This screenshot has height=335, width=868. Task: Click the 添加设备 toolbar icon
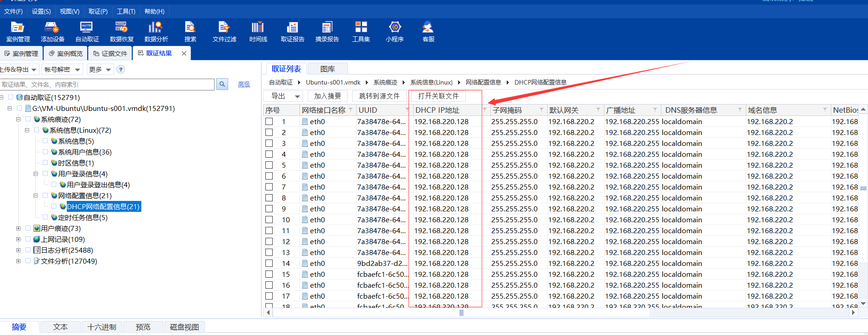tap(53, 32)
